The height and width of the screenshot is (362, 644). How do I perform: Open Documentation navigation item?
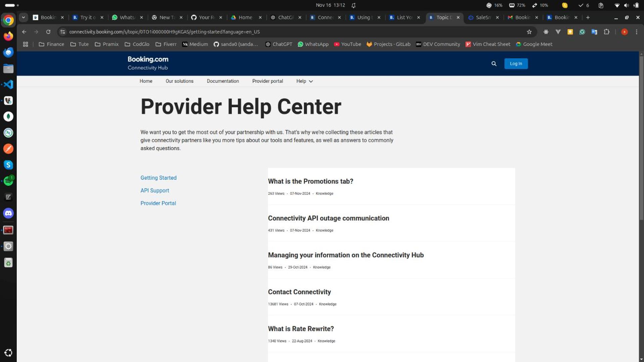pyautogui.click(x=223, y=81)
